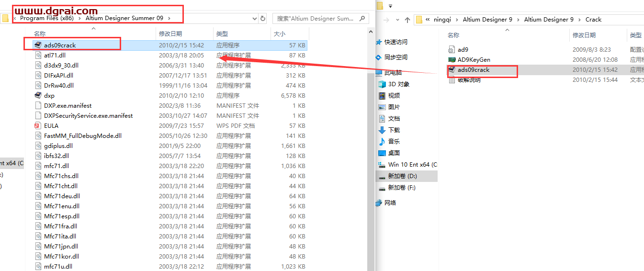This screenshot has width=644, height=271.
Task: Sort by 大小 column header
Action: pyautogui.click(x=279, y=34)
